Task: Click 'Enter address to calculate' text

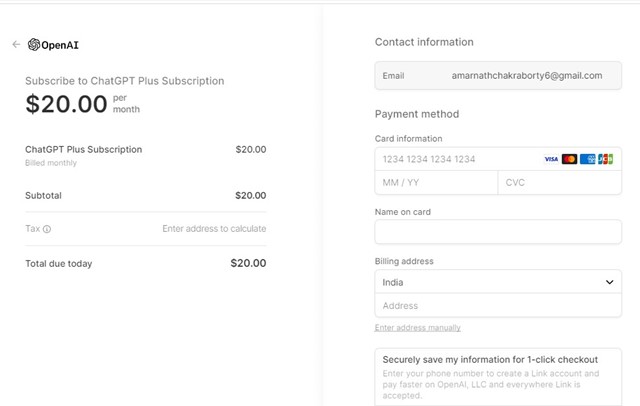Action: [214, 229]
